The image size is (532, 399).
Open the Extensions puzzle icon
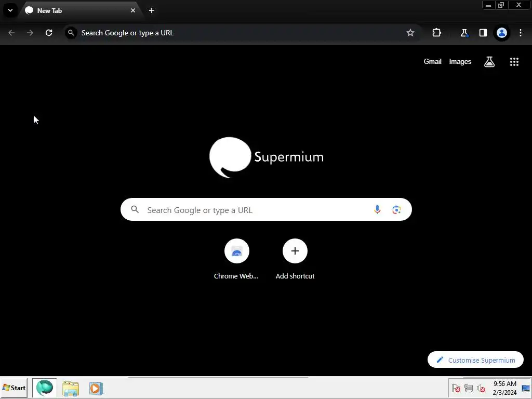tap(436, 33)
